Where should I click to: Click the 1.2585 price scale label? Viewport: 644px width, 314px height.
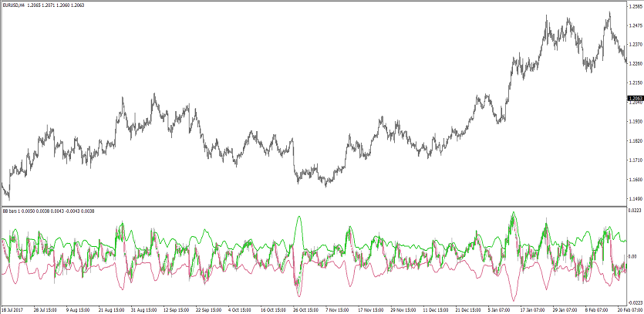(636, 6)
